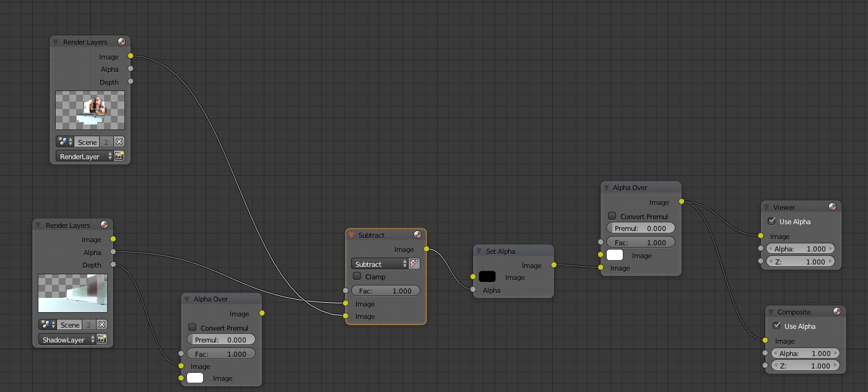Click Image output socket of lower Alpha Over node
Image resolution: width=868 pixels, height=392 pixels.
point(262,313)
